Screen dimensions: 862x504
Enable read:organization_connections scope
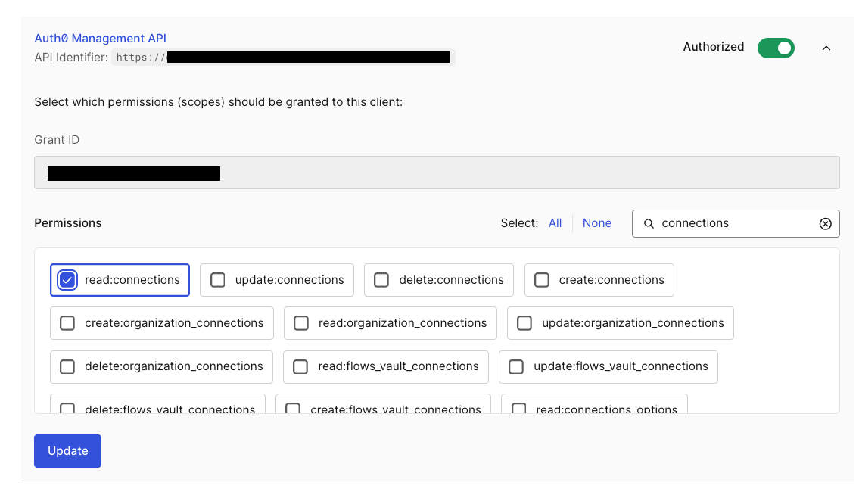click(300, 323)
